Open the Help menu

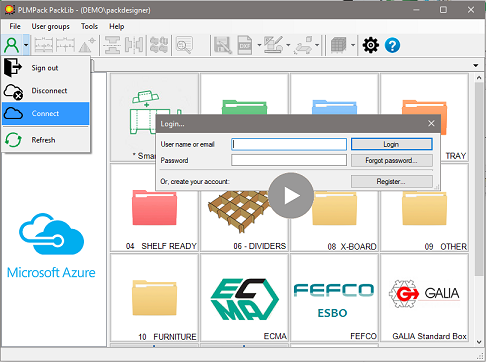[x=117, y=26]
